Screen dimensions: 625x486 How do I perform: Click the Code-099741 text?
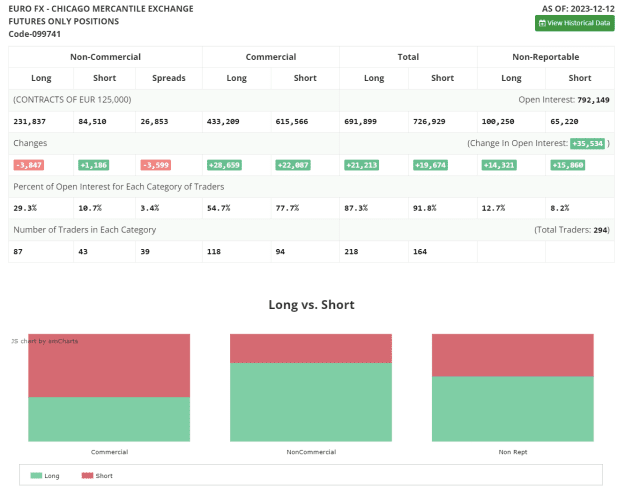pos(35,34)
